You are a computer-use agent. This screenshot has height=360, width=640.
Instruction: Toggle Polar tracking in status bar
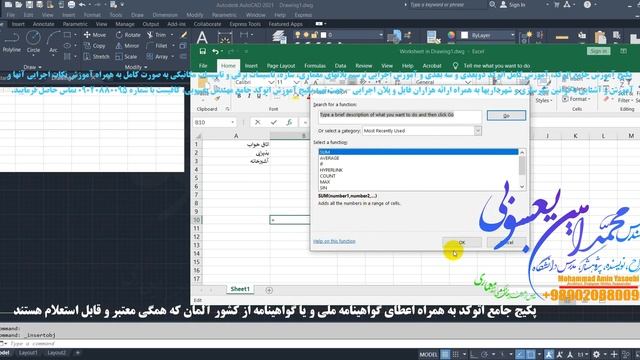pos(484,354)
